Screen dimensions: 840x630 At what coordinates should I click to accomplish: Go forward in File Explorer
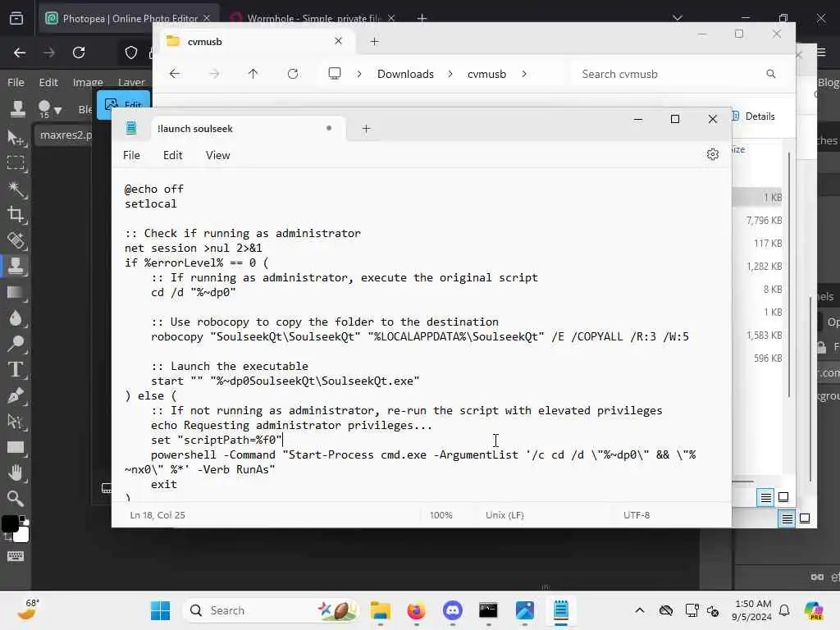214,74
